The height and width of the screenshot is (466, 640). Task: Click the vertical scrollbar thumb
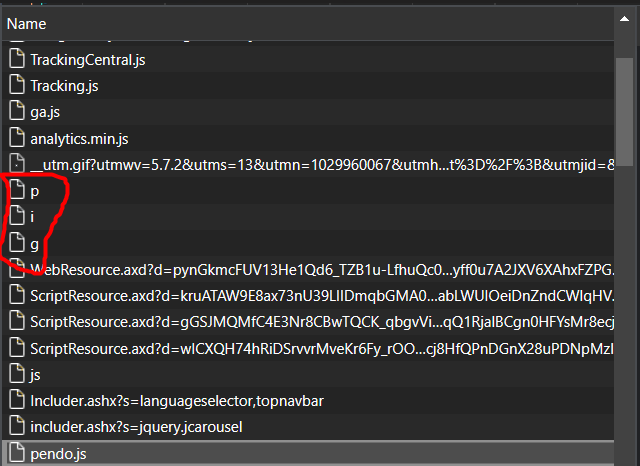(x=628, y=95)
